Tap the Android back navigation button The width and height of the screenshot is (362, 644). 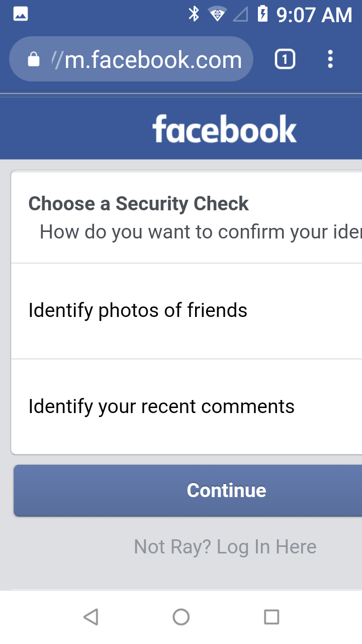coord(90,617)
